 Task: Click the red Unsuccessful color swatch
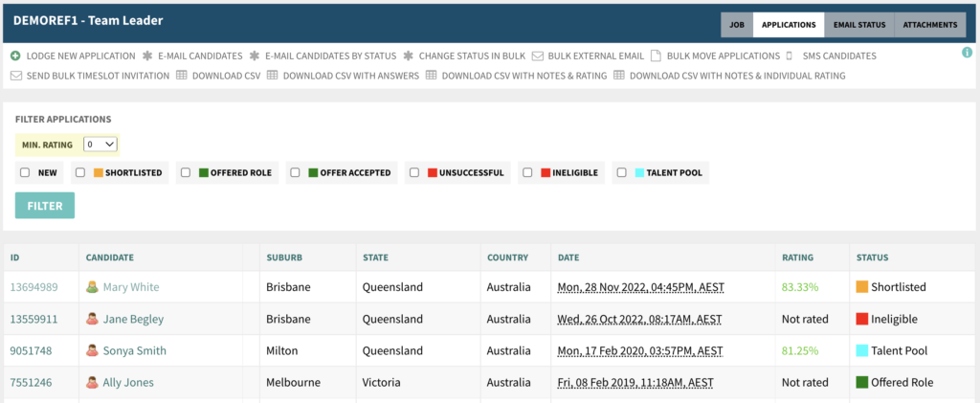(x=432, y=173)
